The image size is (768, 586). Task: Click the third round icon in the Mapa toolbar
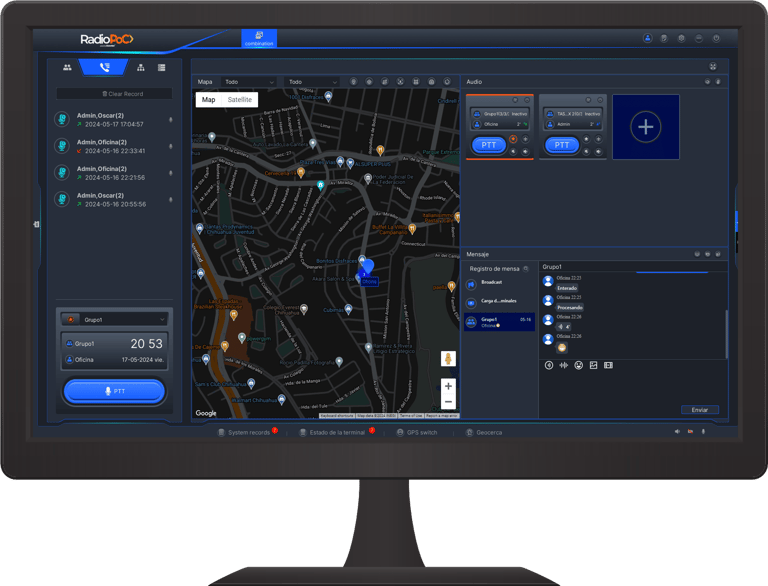point(385,82)
